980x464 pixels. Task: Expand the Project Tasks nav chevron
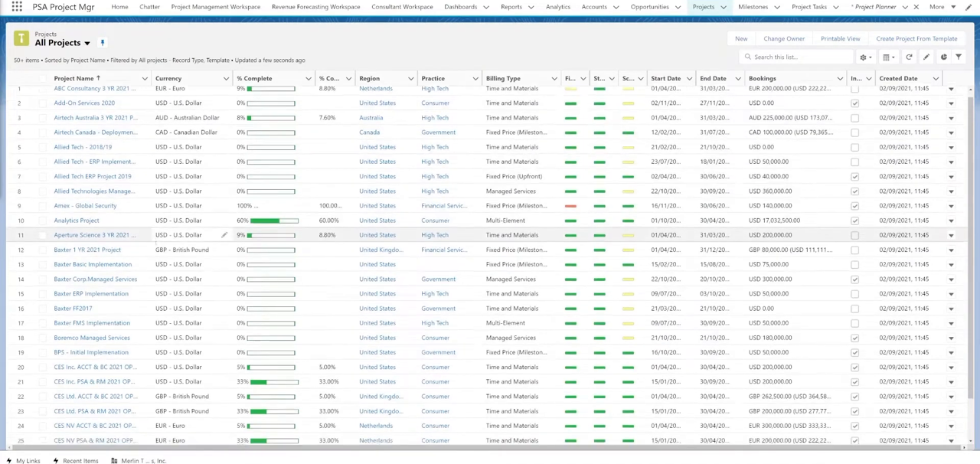(x=835, y=8)
